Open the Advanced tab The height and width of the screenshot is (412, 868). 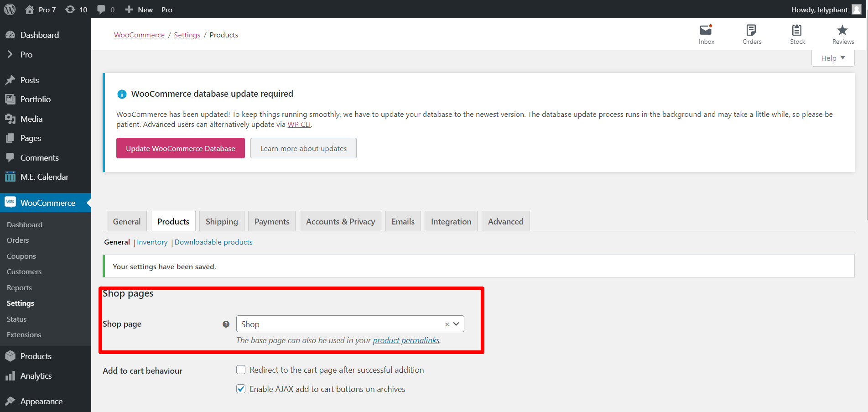[x=506, y=221]
